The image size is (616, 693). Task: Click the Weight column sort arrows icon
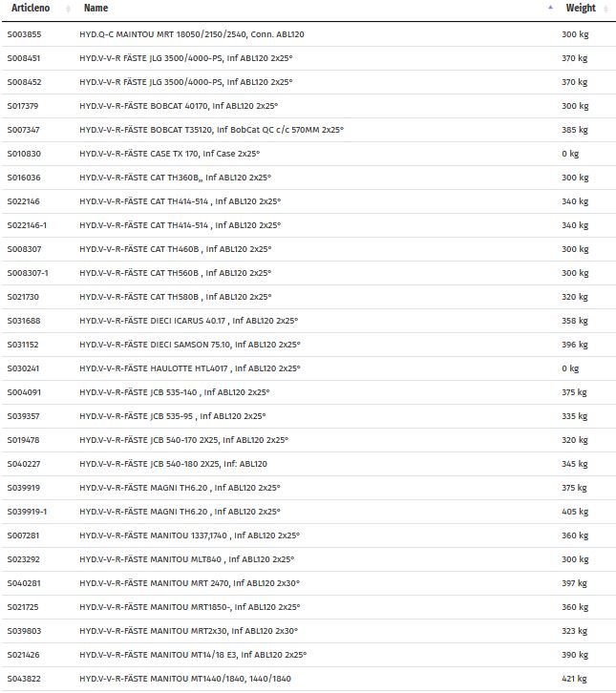pos(604,9)
